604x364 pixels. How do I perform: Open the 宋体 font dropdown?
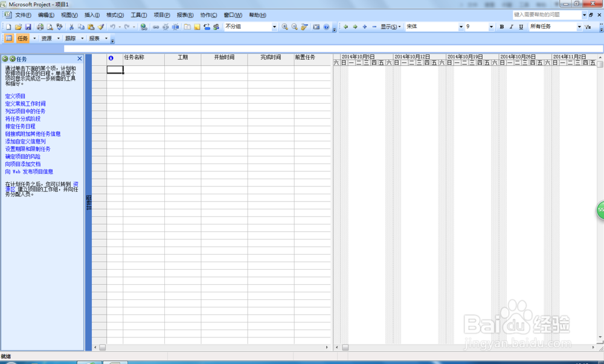[461, 27]
